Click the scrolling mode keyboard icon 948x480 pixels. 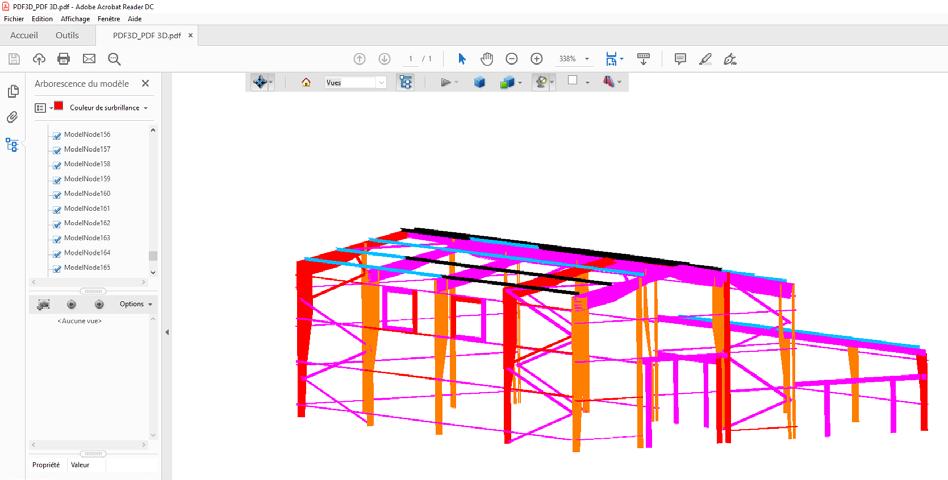tap(643, 59)
